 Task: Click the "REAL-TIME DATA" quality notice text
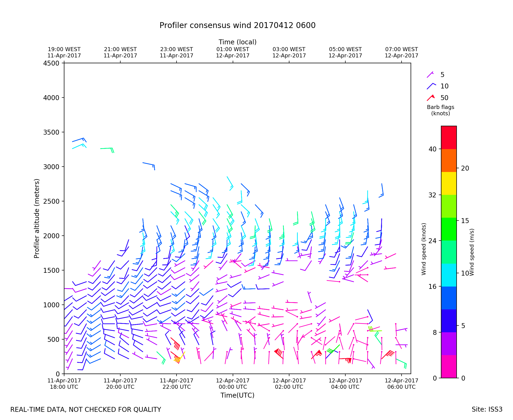point(86,410)
